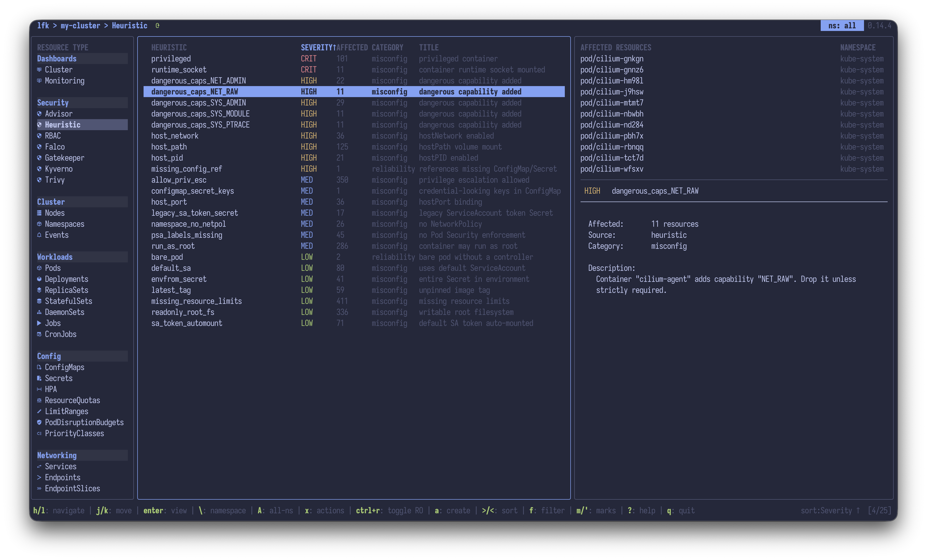Select the Security section header
927x560 pixels.
[82, 103]
